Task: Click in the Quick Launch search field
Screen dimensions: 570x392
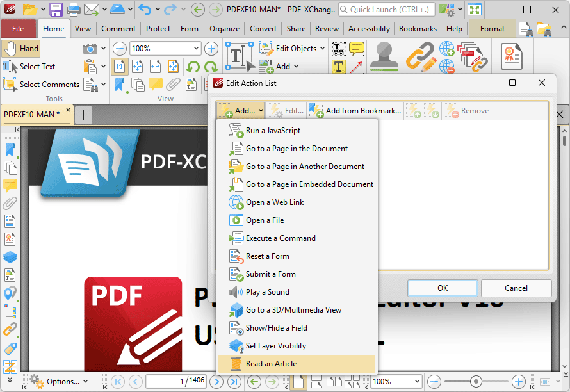Action: 386,10
